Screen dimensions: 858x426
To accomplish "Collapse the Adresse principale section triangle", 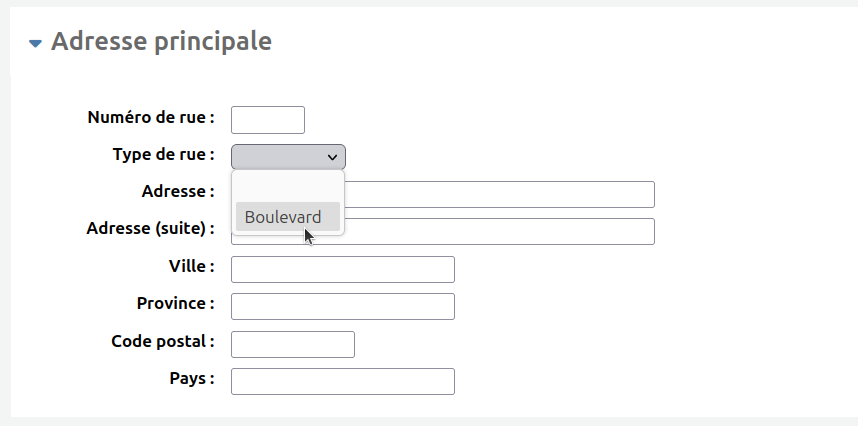I will coord(36,43).
